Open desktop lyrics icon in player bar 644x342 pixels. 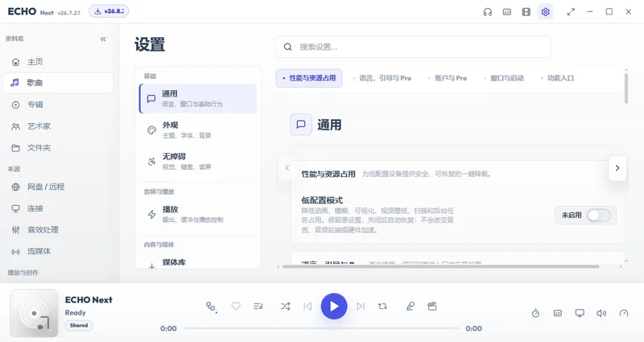tap(557, 313)
